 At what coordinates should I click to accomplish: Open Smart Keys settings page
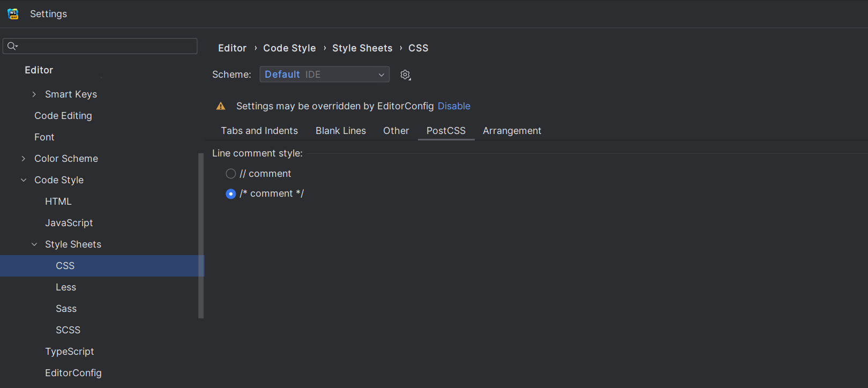tap(71, 94)
